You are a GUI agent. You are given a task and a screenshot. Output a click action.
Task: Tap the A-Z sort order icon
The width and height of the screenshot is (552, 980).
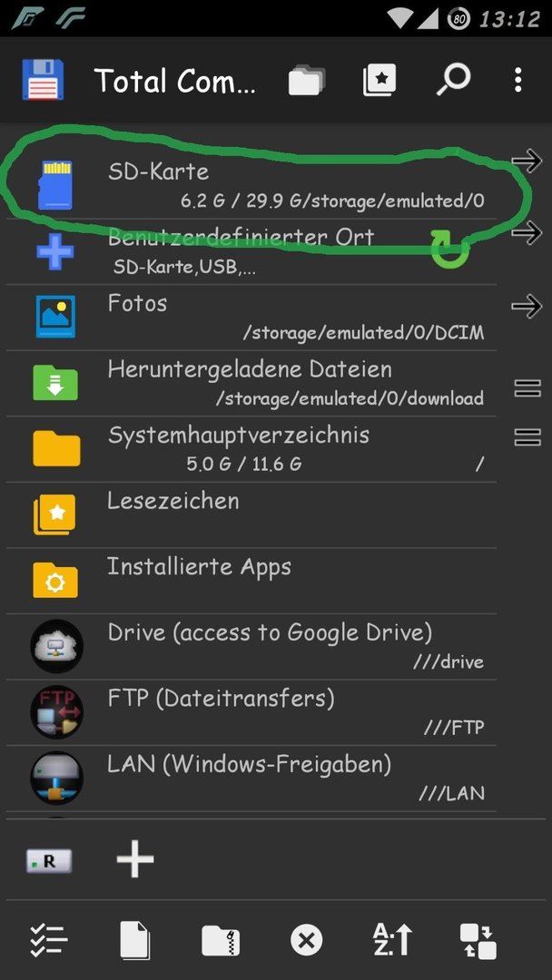(392, 940)
